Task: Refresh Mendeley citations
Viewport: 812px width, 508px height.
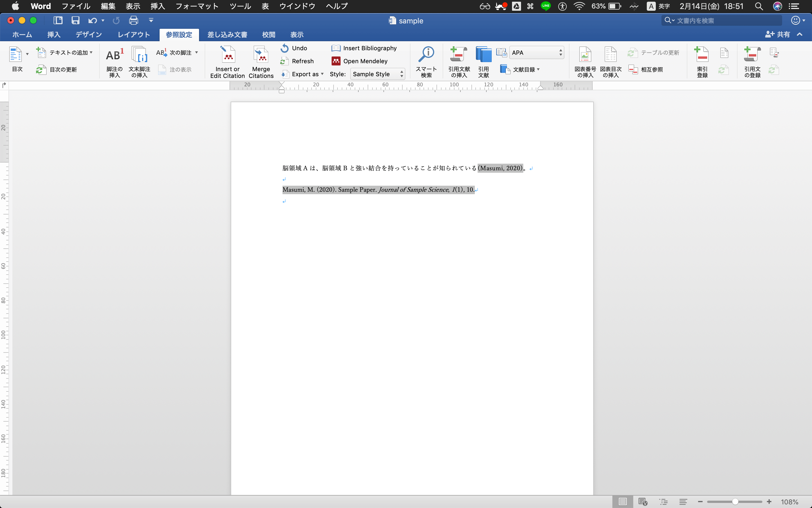Action: [297, 61]
